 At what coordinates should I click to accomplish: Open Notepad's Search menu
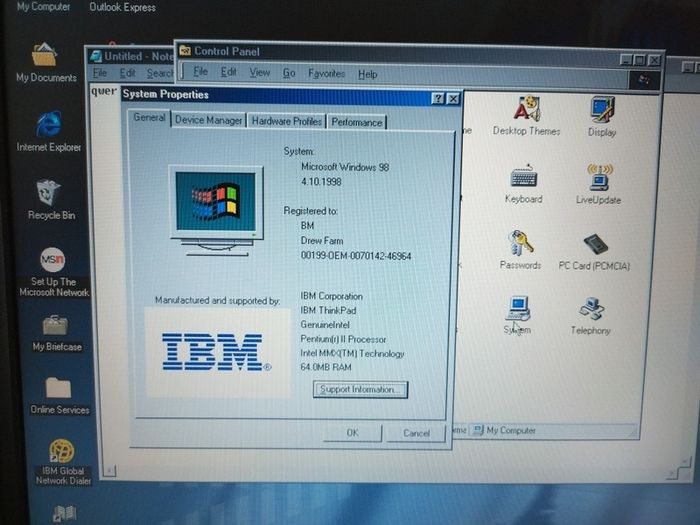tap(160, 73)
